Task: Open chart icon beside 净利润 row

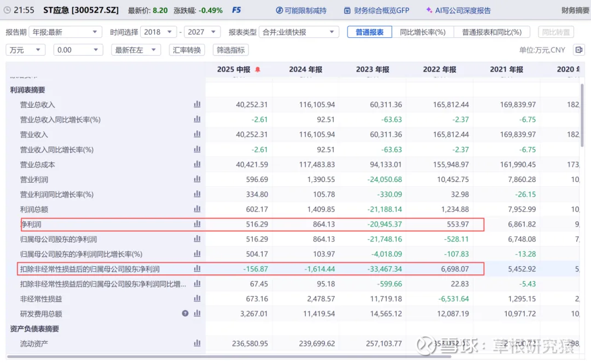Action: [x=197, y=224]
